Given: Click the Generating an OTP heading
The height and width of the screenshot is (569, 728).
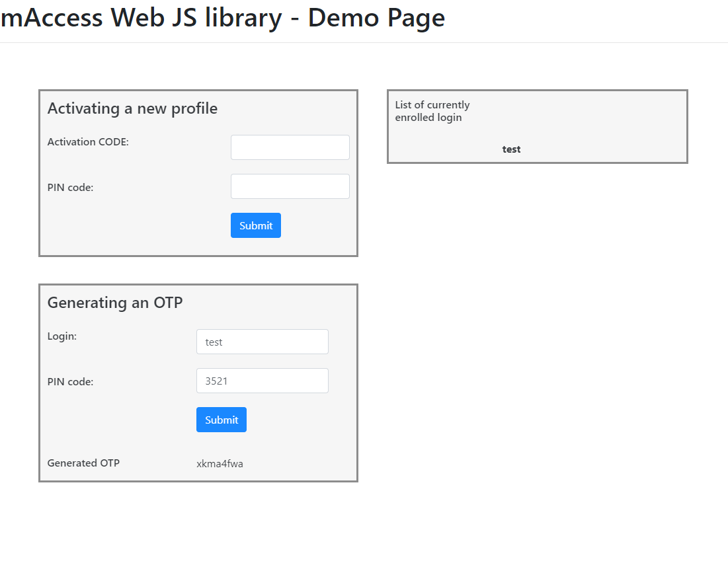Looking at the screenshot, I should coord(115,303).
